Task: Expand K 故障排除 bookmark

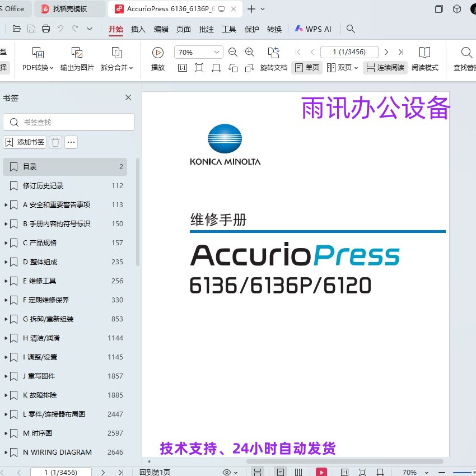Action: (x=6, y=395)
